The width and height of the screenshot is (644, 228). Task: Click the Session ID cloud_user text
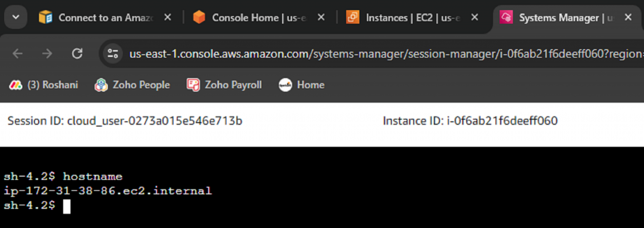point(125,121)
